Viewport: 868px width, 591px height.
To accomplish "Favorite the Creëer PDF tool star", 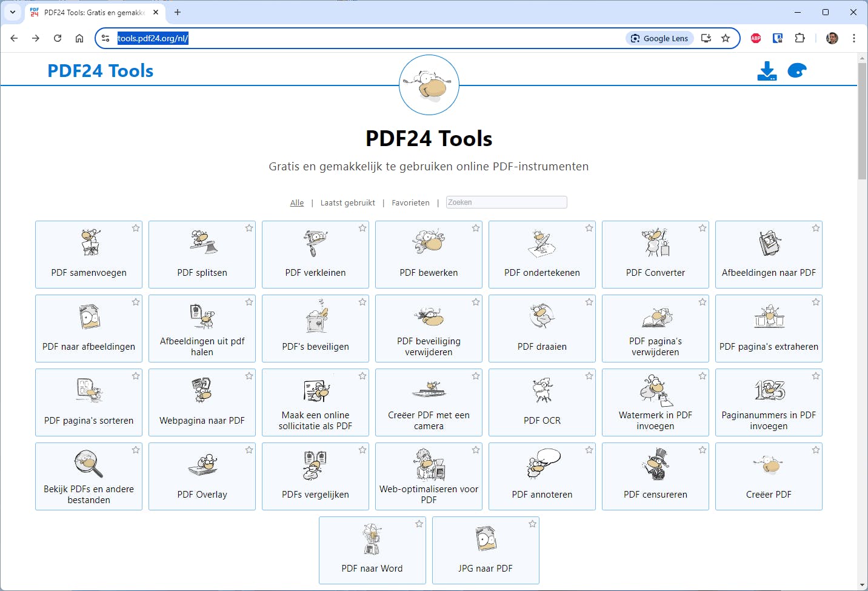I will click(816, 450).
